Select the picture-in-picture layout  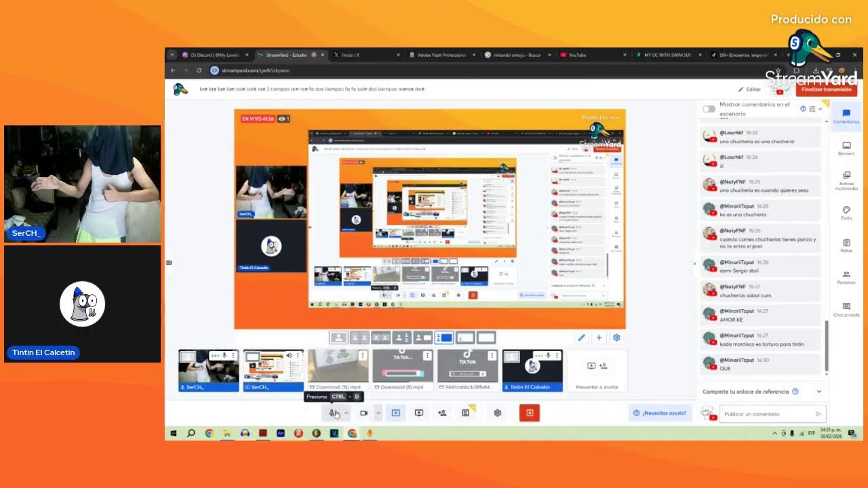[x=422, y=338]
